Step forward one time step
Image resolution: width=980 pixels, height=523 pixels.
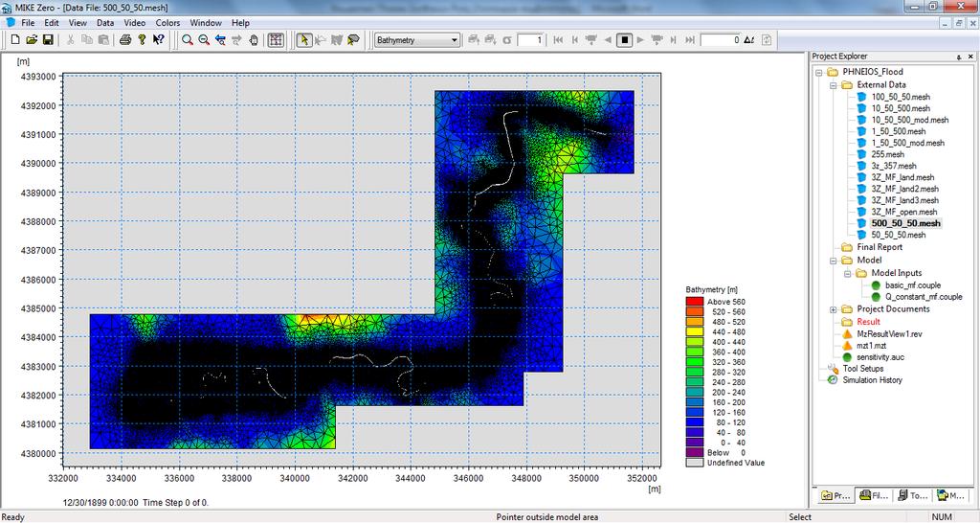(x=673, y=40)
